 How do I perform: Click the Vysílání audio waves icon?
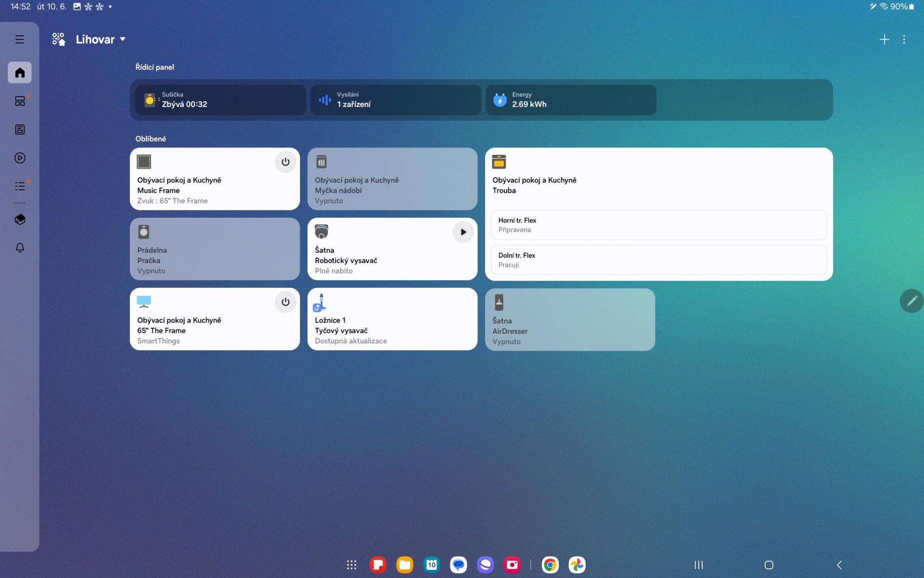coord(325,100)
